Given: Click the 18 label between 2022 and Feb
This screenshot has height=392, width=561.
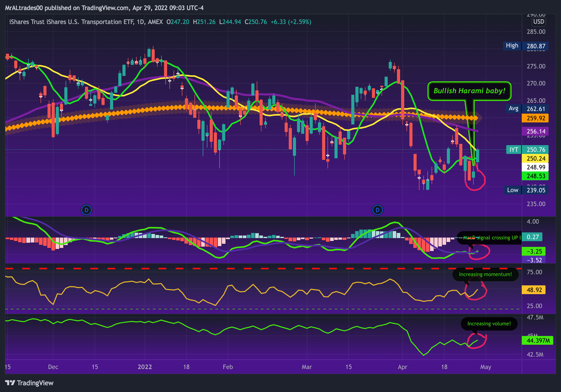Looking at the screenshot, I should [x=186, y=367].
